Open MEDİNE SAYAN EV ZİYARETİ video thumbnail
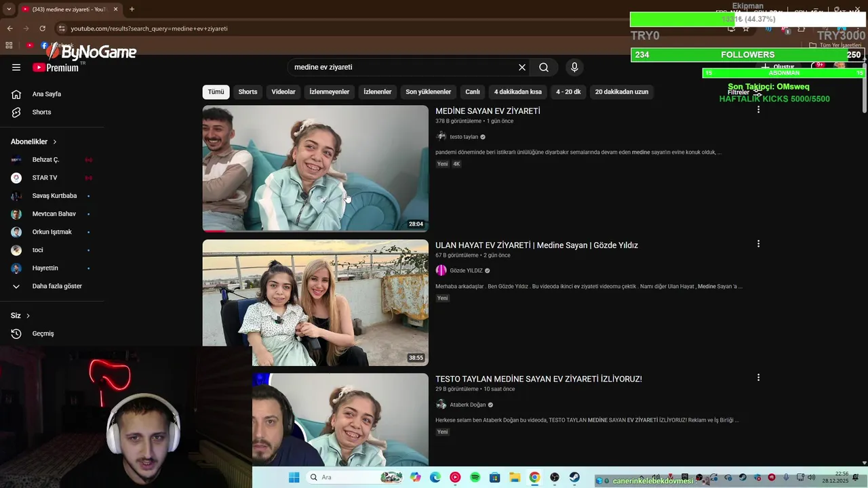 pos(315,168)
